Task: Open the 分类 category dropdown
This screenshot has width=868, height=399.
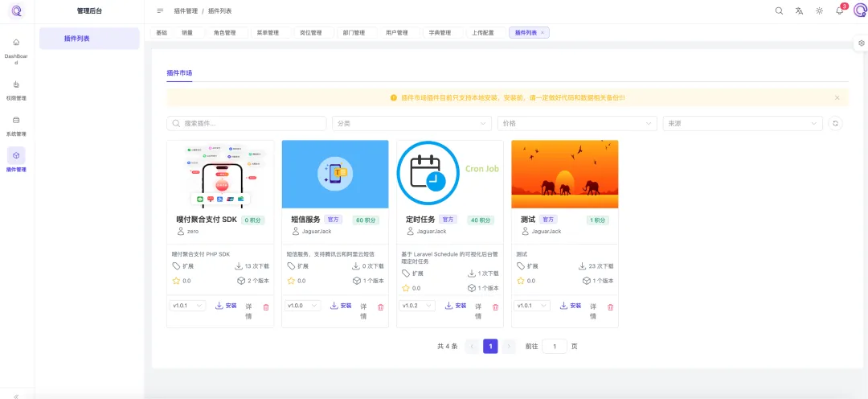Action: click(x=411, y=123)
